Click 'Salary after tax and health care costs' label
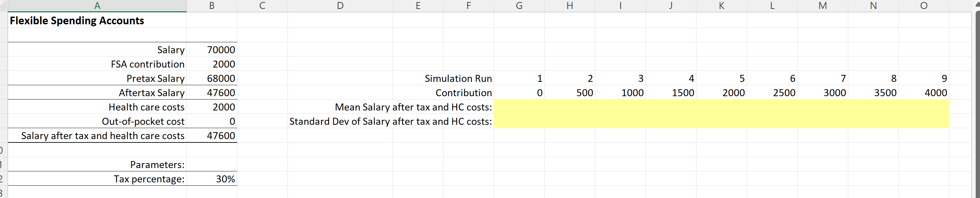 (x=97, y=135)
